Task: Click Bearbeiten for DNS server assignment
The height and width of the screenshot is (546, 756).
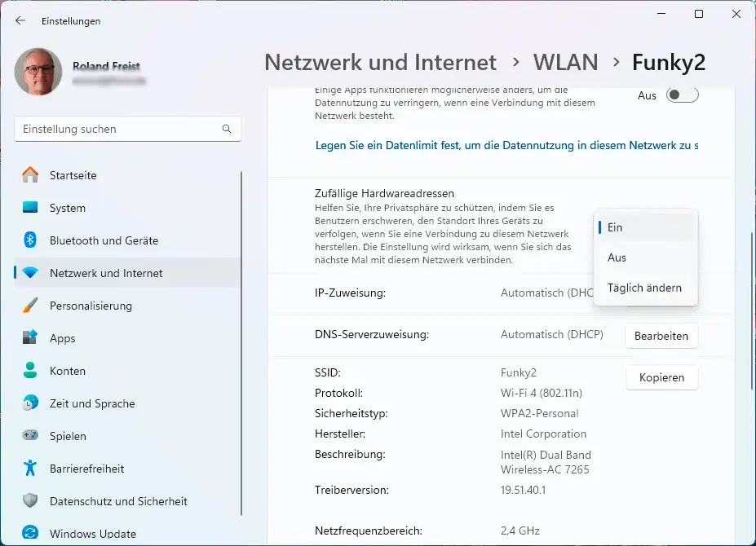Action: (x=661, y=336)
